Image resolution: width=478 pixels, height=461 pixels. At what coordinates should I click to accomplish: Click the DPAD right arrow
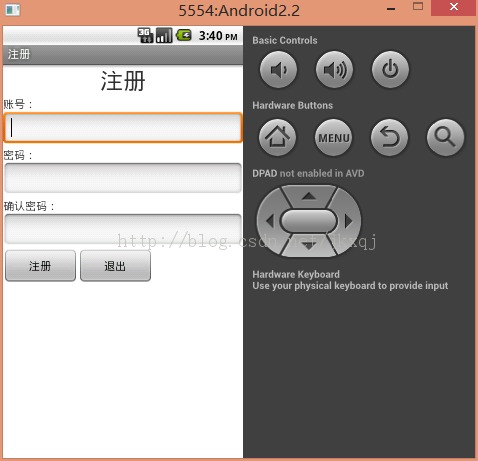[x=349, y=221]
